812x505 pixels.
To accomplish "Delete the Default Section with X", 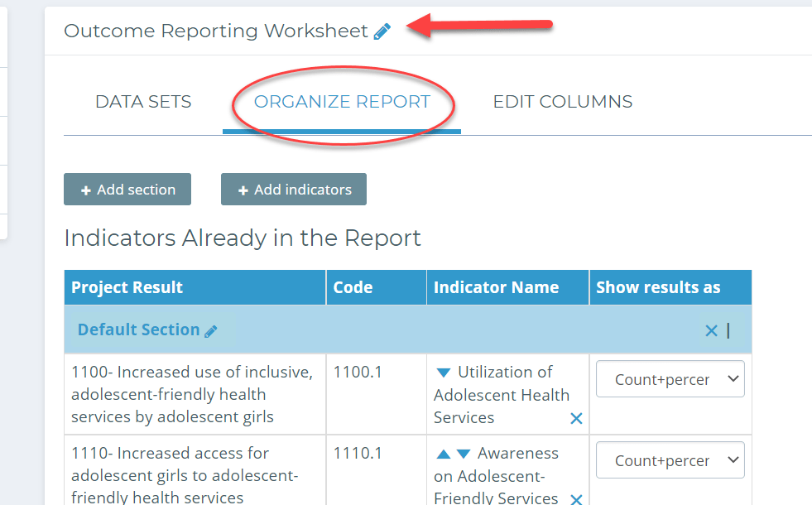I will point(712,330).
